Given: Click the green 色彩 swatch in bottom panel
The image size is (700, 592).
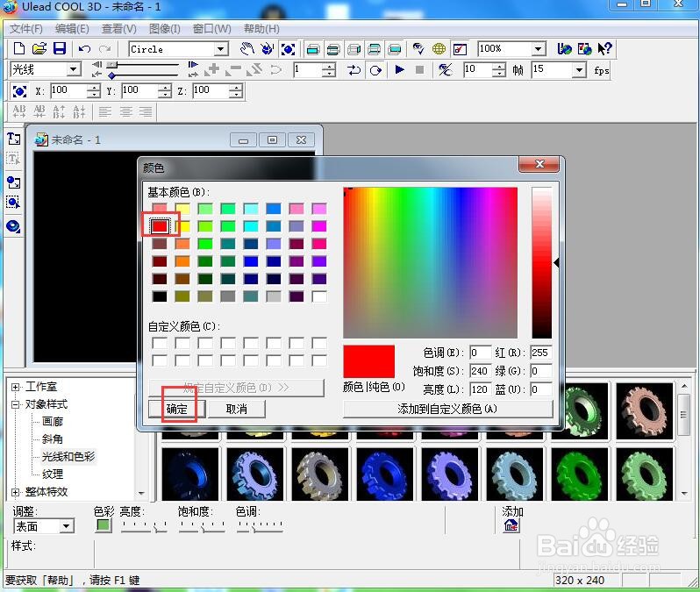Looking at the screenshot, I should (104, 525).
